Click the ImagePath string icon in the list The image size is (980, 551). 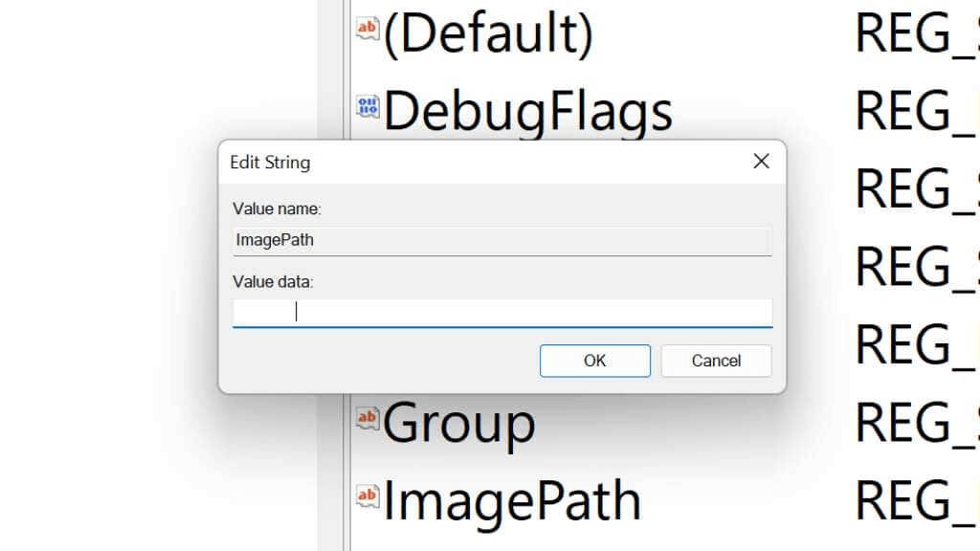367,496
